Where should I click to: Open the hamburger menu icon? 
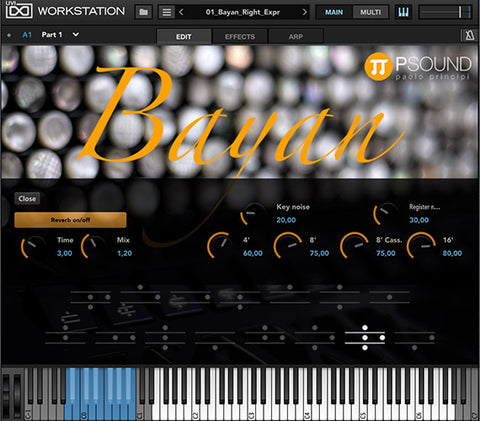tap(167, 12)
